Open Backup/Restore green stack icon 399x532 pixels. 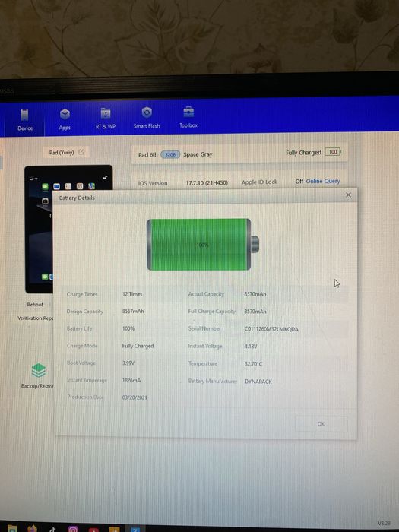(x=38, y=370)
